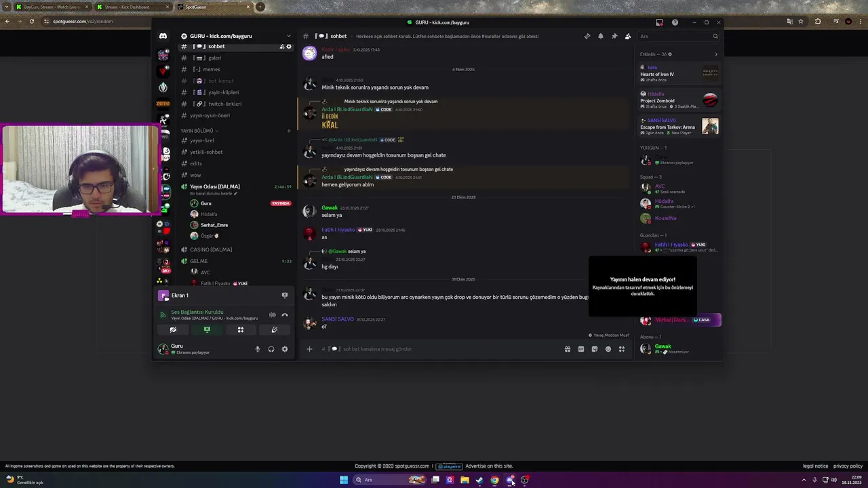Open Steam from the taskbar

479,480
